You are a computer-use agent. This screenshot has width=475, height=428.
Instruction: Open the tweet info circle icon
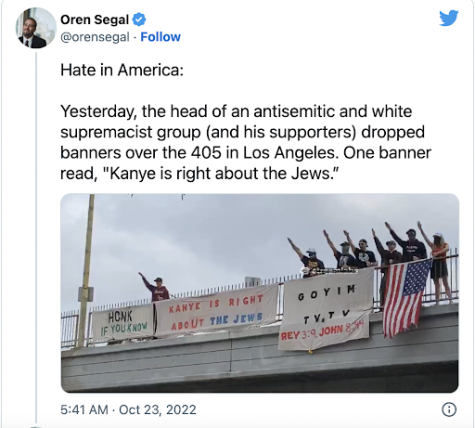[x=449, y=409]
